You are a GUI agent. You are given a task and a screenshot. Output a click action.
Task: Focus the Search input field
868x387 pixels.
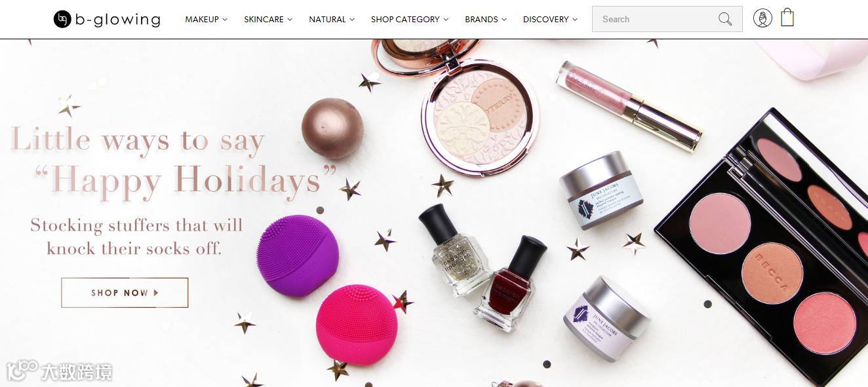pos(653,19)
